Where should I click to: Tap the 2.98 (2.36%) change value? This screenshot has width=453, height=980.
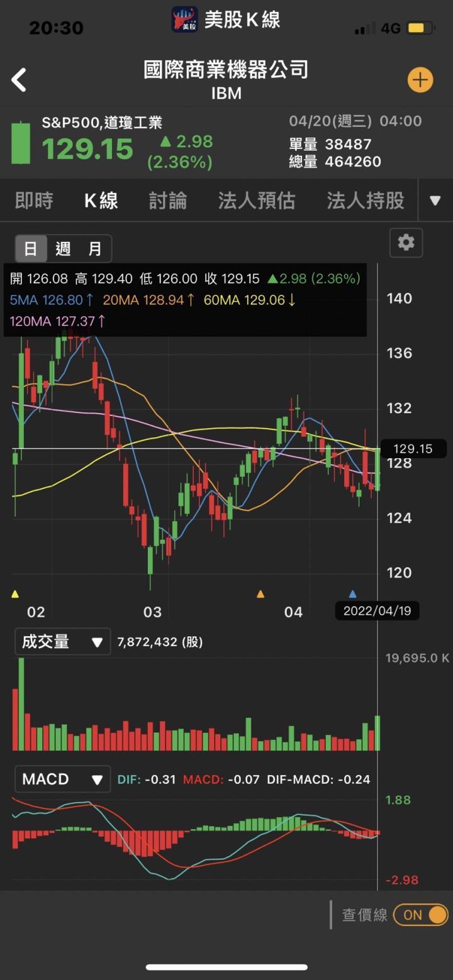181,151
